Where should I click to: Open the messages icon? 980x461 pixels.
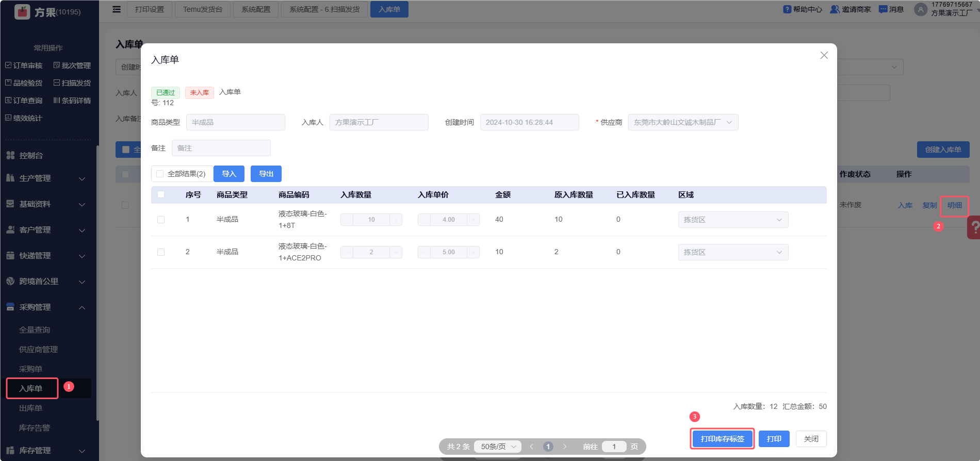coord(883,9)
